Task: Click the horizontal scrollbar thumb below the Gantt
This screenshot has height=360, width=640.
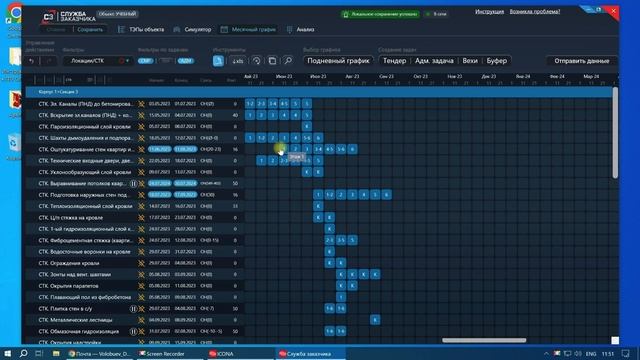Action: (484, 340)
